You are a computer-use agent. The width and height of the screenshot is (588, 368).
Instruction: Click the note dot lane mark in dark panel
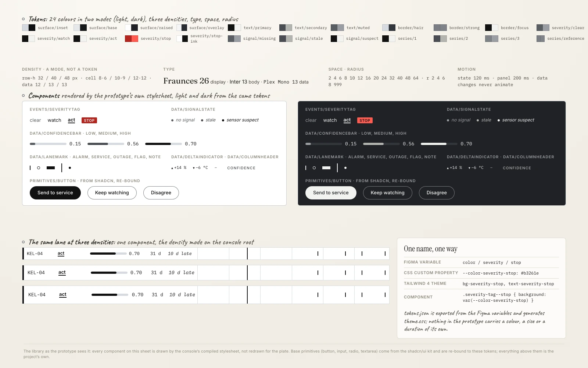tap(345, 168)
